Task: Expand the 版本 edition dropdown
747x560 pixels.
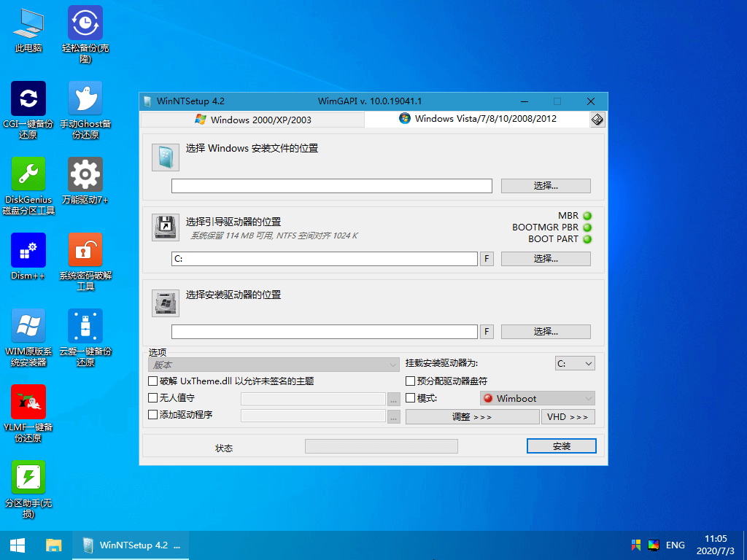Action: (x=274, y=364)
